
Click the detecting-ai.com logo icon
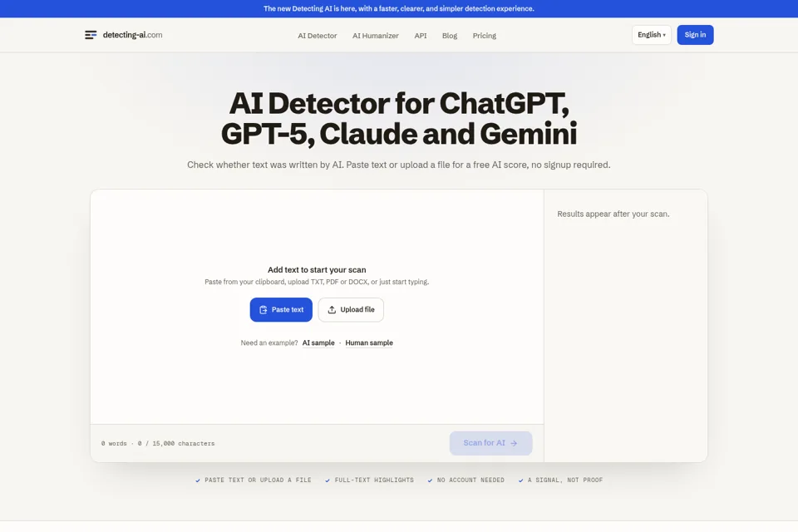coord(91,35)
